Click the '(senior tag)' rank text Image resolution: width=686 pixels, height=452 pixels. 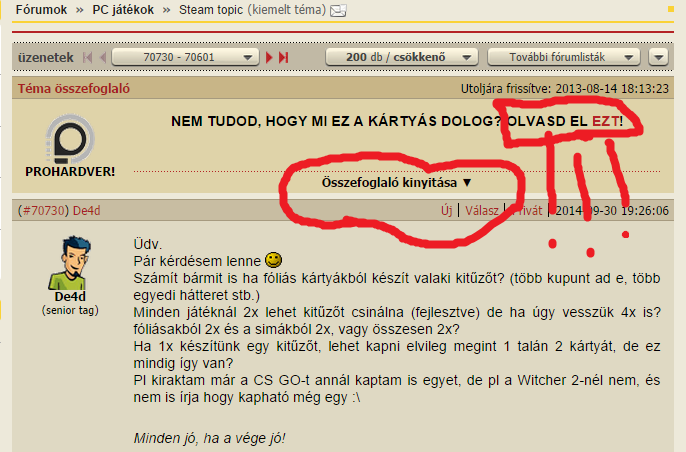(70, 310)
